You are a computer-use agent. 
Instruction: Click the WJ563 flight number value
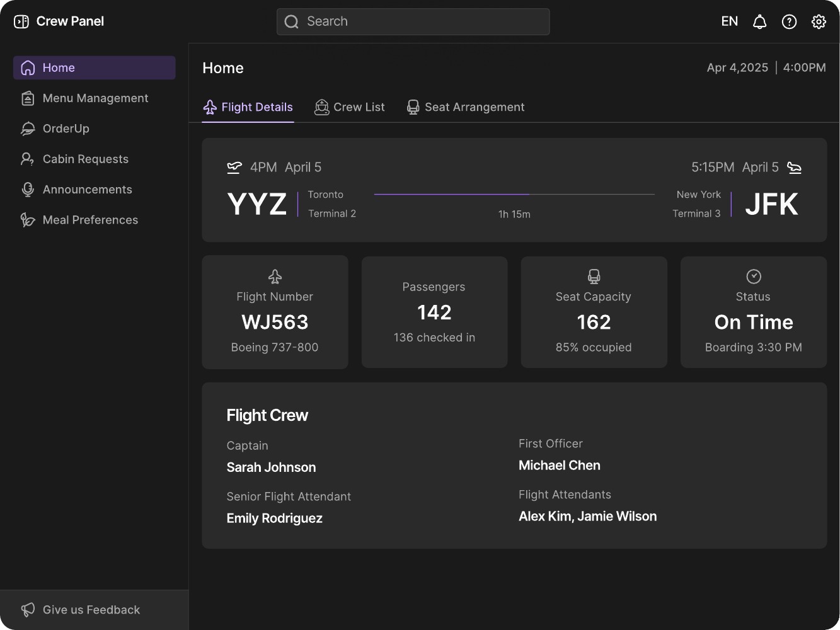pos(275,323)
